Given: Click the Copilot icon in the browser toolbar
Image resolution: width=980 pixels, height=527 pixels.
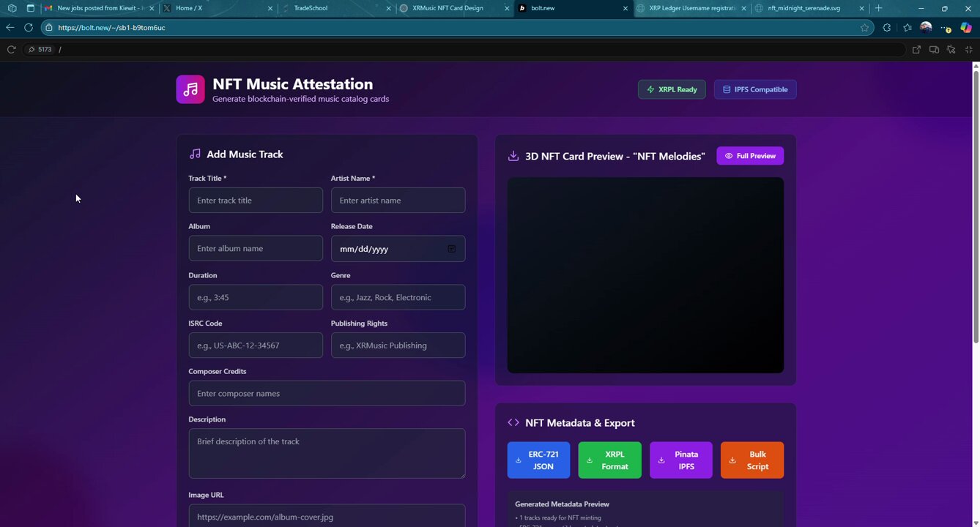Looking at the screenshot, I should pyautogui.click(x=965, y=27).
